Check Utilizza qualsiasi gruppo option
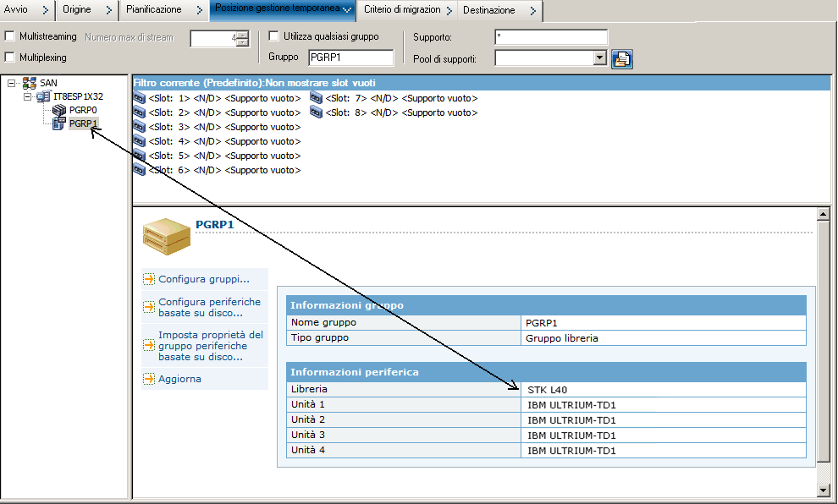838x504 pixels. tap(274, 36)
